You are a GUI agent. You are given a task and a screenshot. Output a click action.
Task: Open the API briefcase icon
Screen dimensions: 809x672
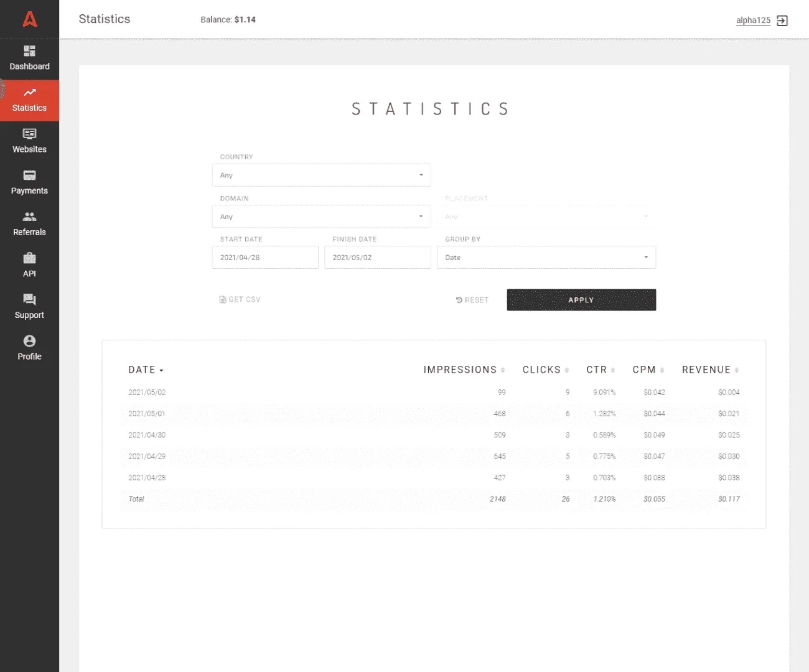(x=29, y=258)
